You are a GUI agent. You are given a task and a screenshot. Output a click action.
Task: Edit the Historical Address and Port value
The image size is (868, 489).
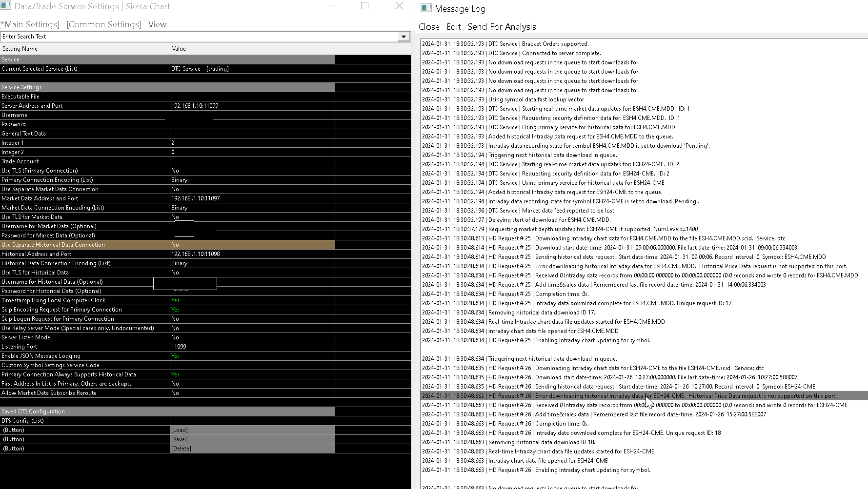(252, 254)
